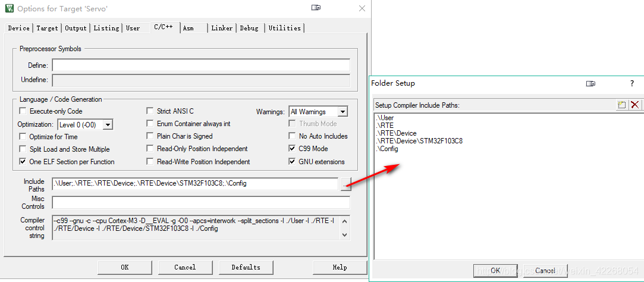Click Cancel in the Folder Setup dialog
Viewport: 644px width, 282px height.
[x=545, y=271]
